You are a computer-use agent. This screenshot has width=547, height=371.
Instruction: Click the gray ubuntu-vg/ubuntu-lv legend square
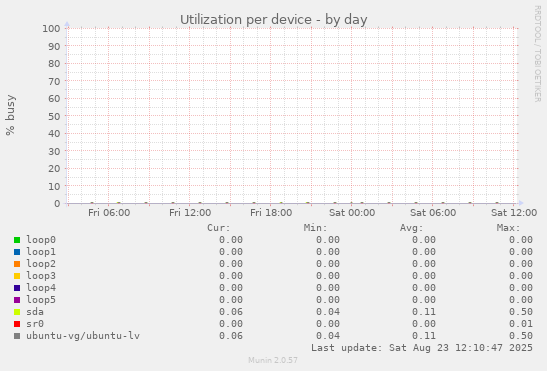click(17, 336)
